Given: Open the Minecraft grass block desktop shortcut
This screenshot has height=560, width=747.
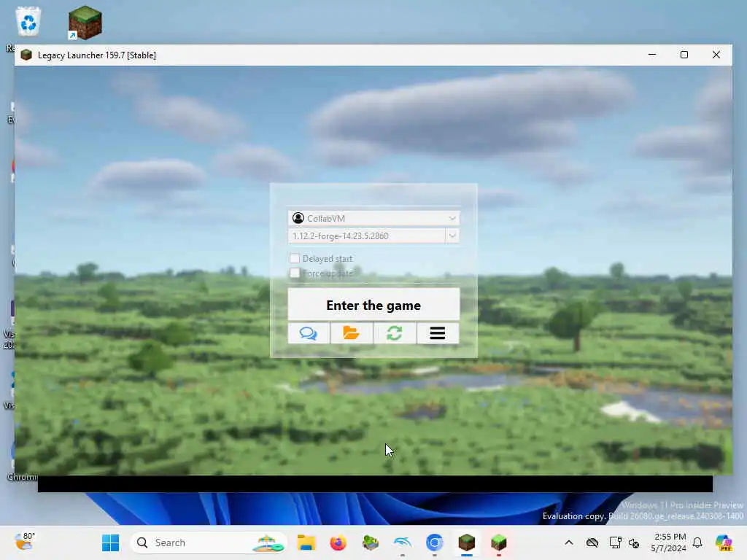Looking at the screenshot, I should [x=85, y=23].
